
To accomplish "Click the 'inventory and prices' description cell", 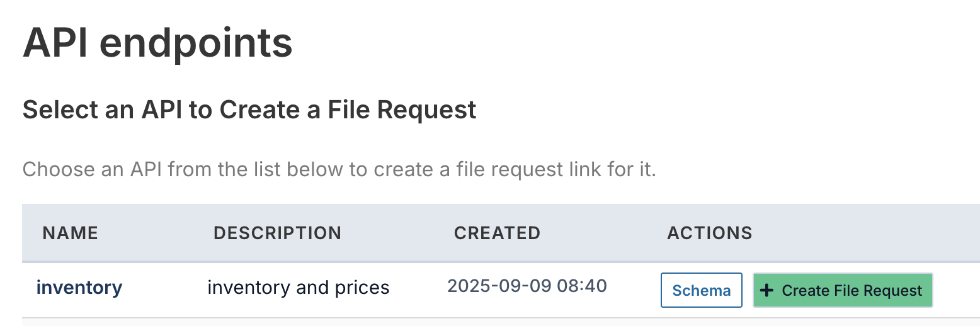I will point(299,288).
